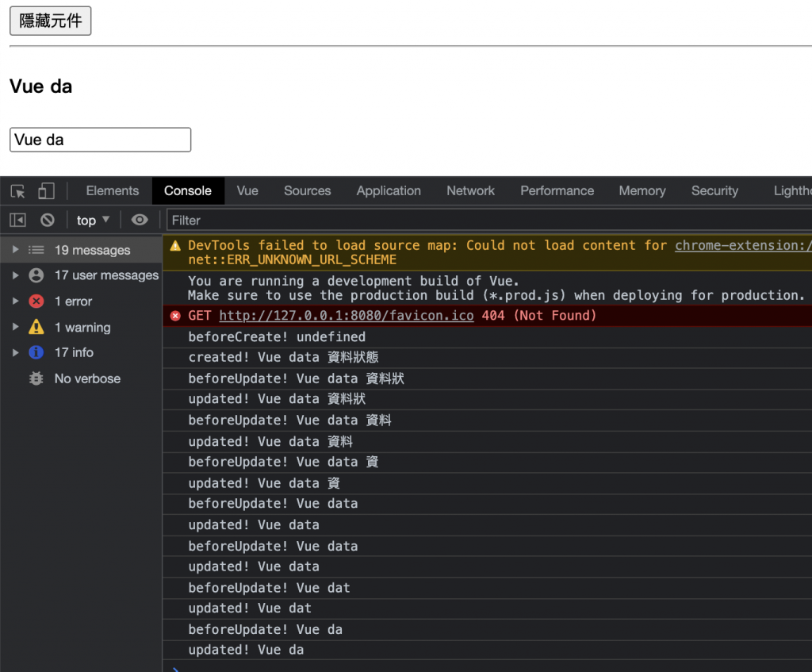Expand the '1 warning' group
The width and height of the screenshot is (812, 672).
16,327
